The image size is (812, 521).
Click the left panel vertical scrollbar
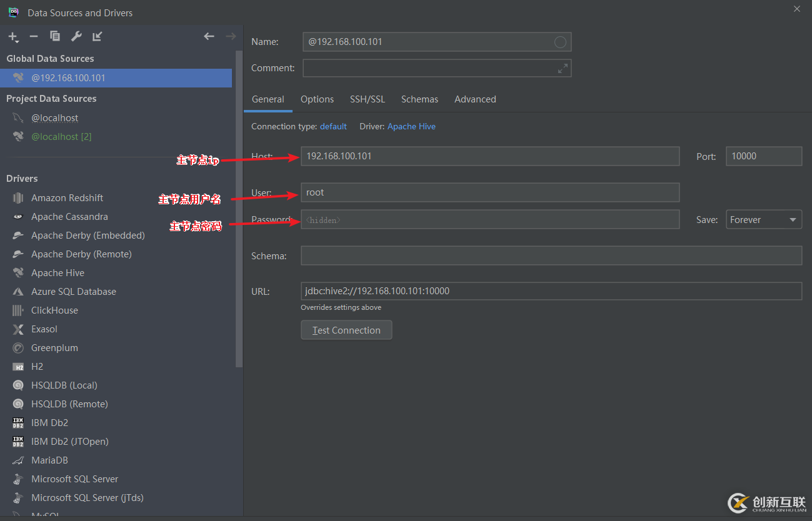pos(239,209)
